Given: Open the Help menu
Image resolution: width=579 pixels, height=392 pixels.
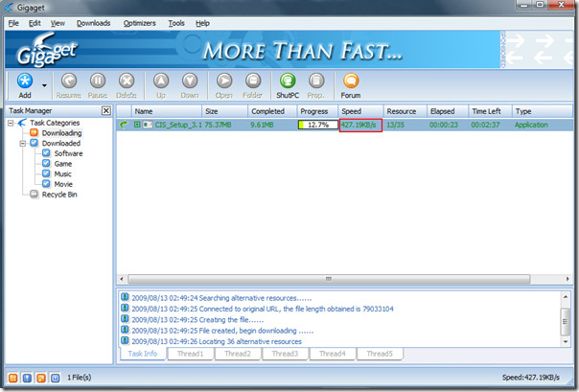Looking at the screenshot, I should point(202,23).
